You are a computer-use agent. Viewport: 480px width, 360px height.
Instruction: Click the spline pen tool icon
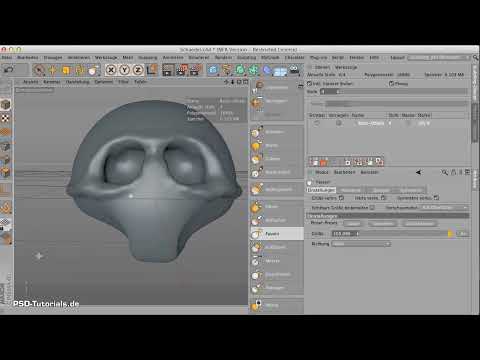coord(227,70)
